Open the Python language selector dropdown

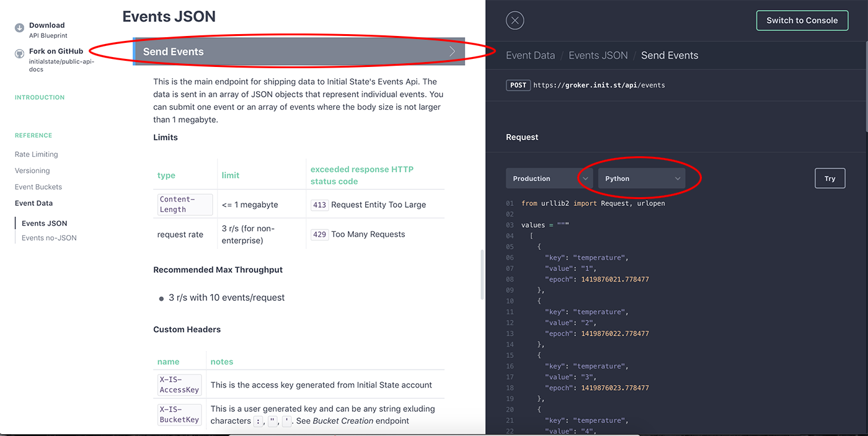pos(642,178)
